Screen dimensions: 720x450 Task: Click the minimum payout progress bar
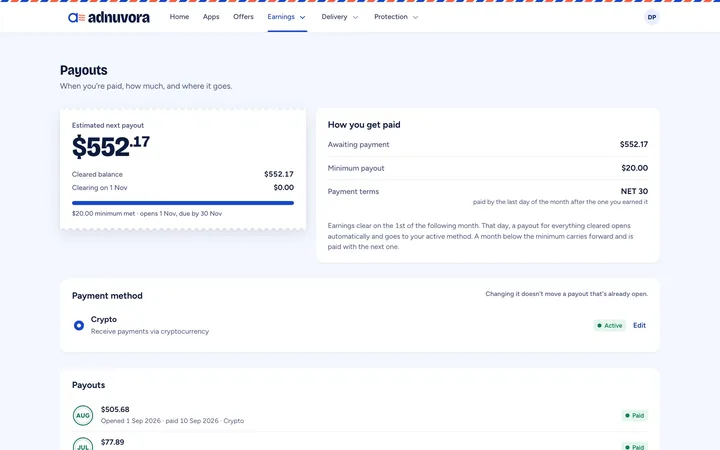183,203
